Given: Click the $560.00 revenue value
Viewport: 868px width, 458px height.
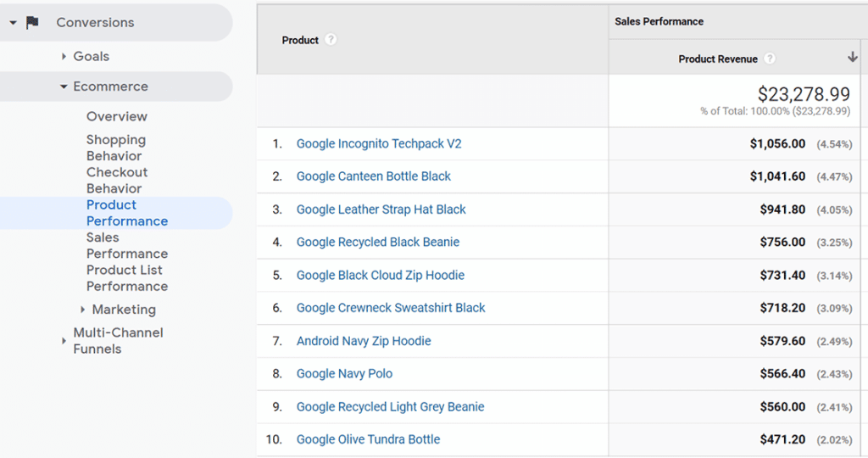Looking at the screenshot, I should click(782, 407).
